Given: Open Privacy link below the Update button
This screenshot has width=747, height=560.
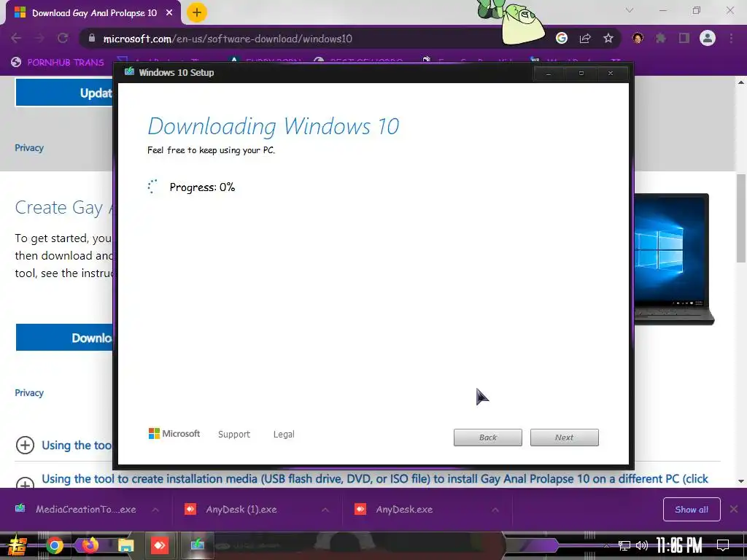Looking at the screenshot, I should pyautogui.click(x=29, y=147).
